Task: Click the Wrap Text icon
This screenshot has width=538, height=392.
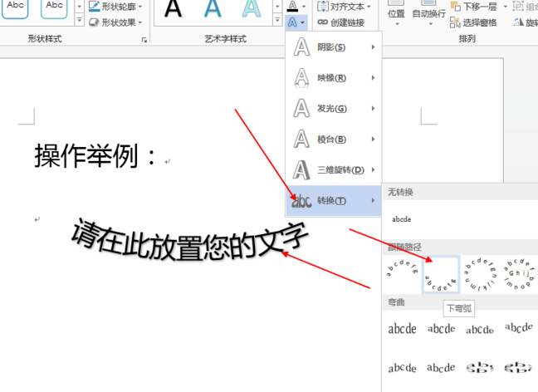Action: [x=428, y=2]
